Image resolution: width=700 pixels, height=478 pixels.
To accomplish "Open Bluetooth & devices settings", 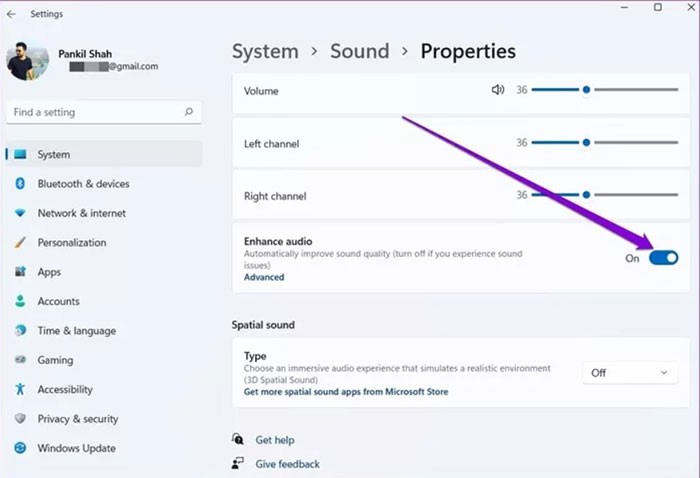I will [x=83, y=184].
